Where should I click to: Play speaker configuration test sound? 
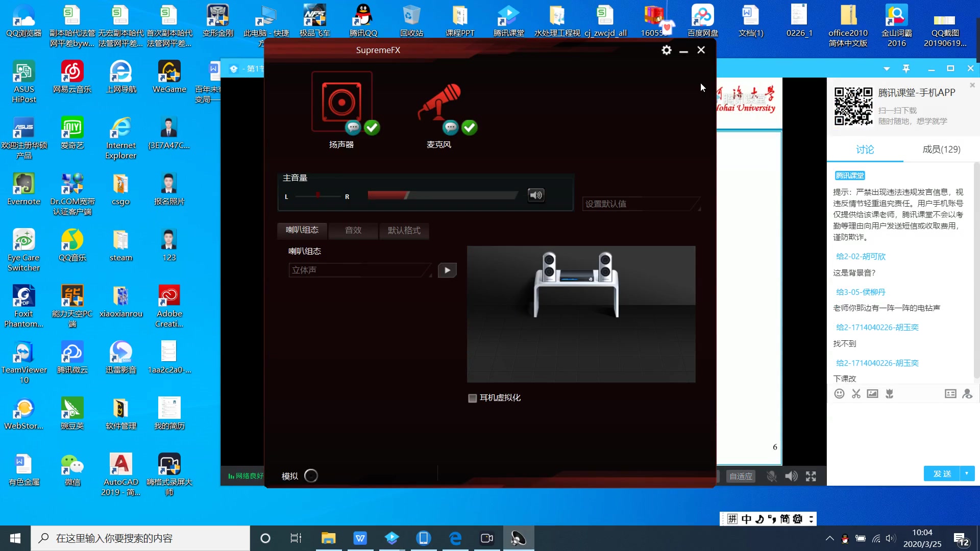tap(447, 270)
